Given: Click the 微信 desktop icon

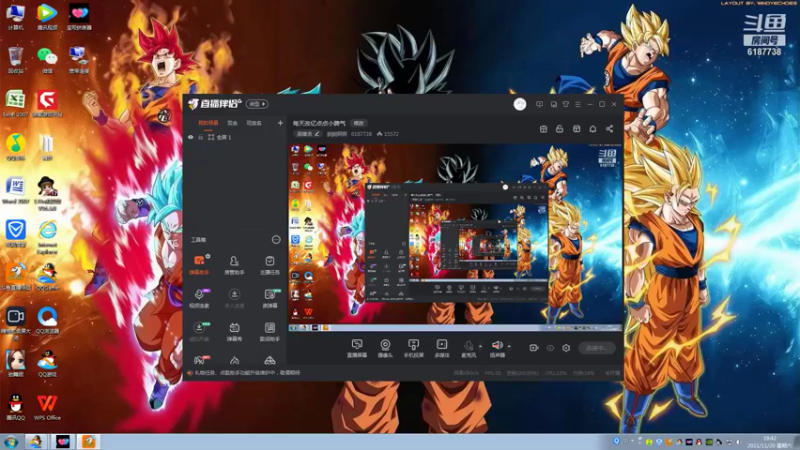Looking at the screenshot, I should (47, 60).
